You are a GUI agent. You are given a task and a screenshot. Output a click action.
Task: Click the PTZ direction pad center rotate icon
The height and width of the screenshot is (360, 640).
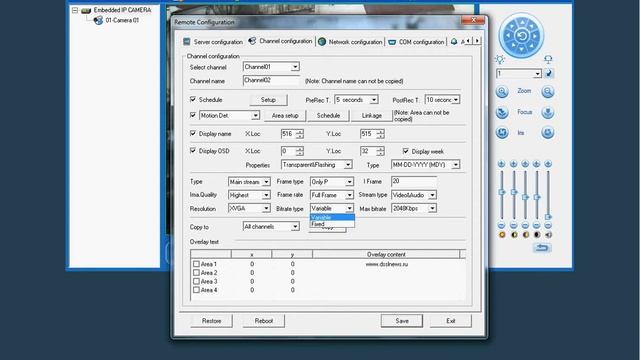pyautogui.click(x=522, y=36)
